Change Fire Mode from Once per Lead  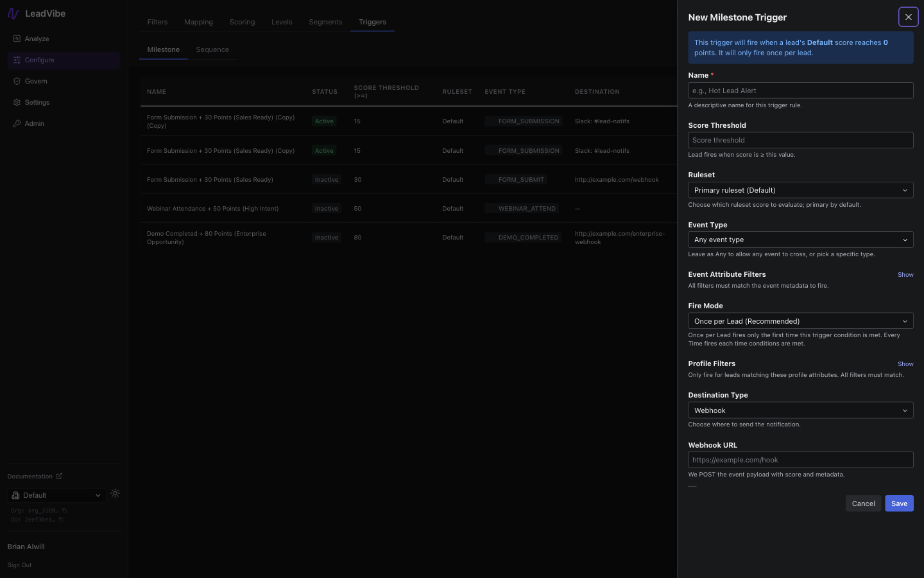click(800, 320)
